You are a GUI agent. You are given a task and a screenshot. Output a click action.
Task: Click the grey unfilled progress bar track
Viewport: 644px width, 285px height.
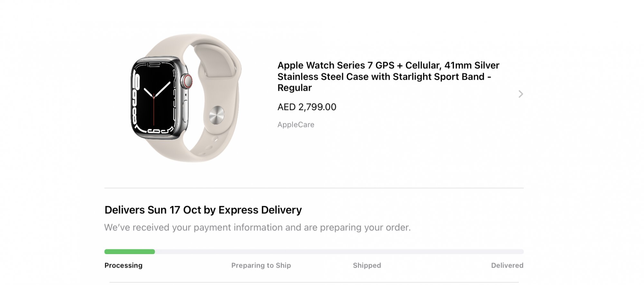coord(338,252)
